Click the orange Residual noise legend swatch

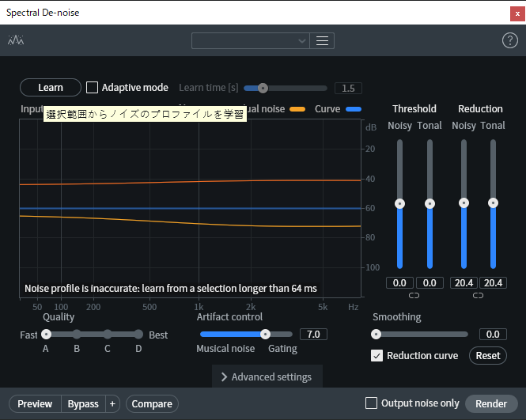(297, 109)
